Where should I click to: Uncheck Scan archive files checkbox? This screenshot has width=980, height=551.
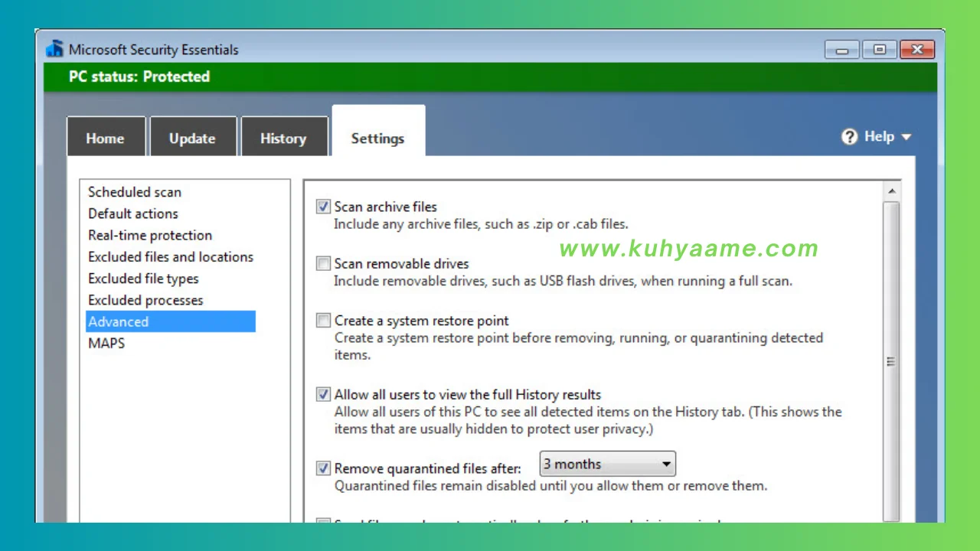click(x=323, y=207)
